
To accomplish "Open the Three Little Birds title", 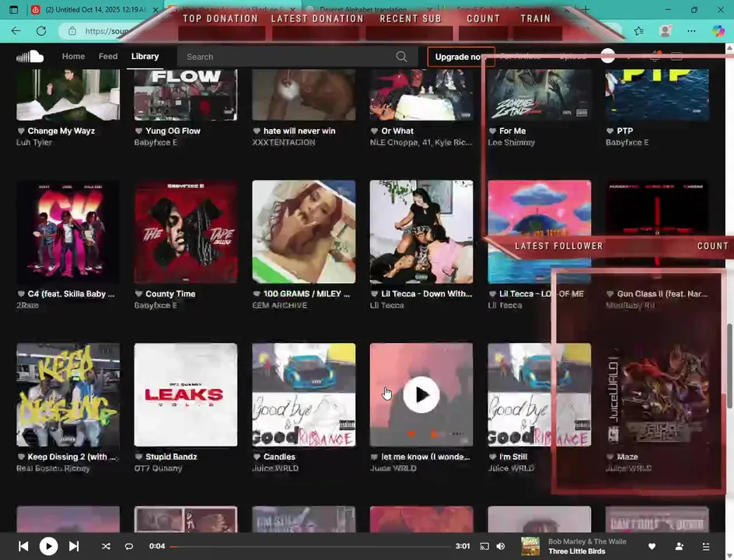I will point(577,551).
